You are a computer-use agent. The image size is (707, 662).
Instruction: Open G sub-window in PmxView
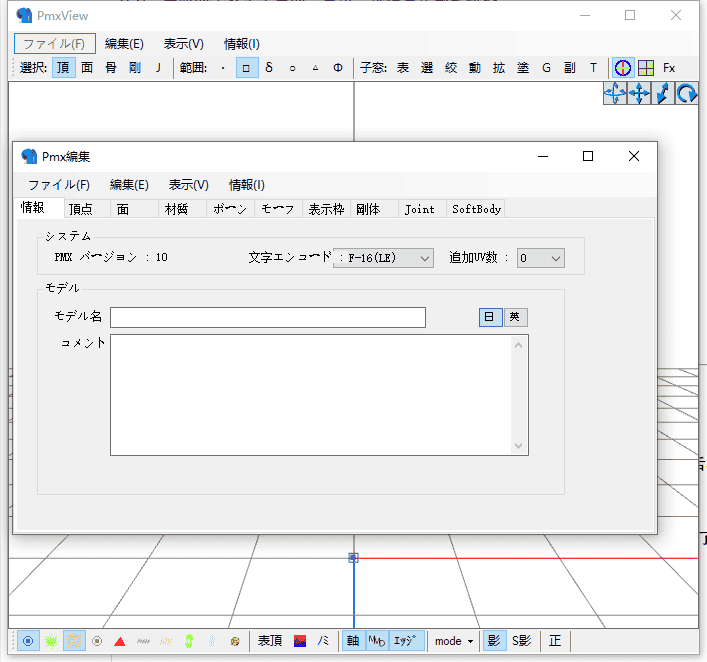(546, 68)
